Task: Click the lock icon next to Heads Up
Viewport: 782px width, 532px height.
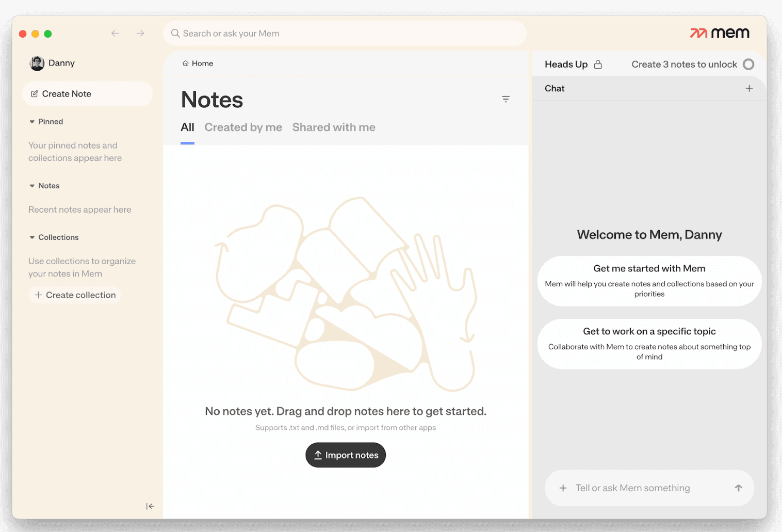Action: tap(598, 64)
